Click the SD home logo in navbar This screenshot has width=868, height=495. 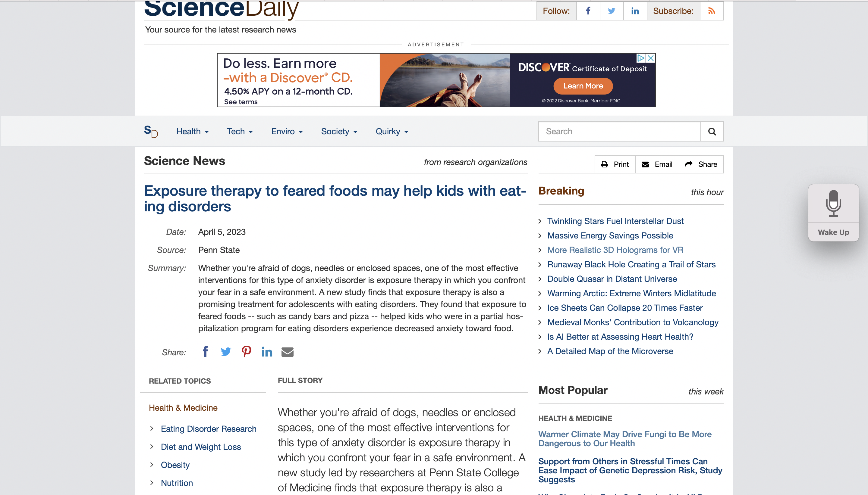coord(151,131)
